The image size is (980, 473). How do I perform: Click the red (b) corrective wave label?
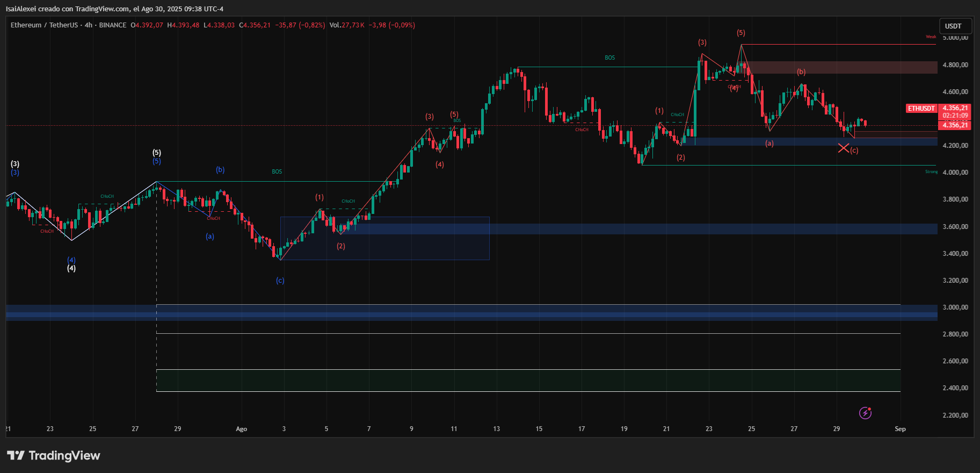click(x=801, y=72)
